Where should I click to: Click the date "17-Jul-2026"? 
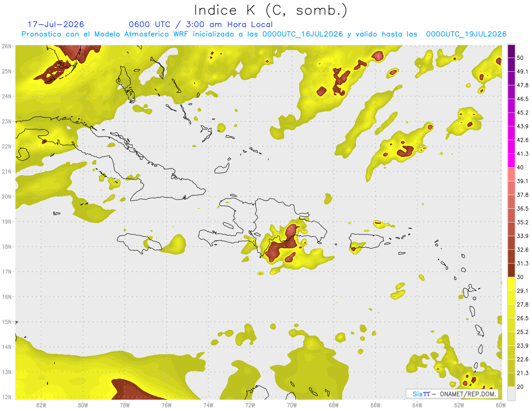click(x=56, y=24)
